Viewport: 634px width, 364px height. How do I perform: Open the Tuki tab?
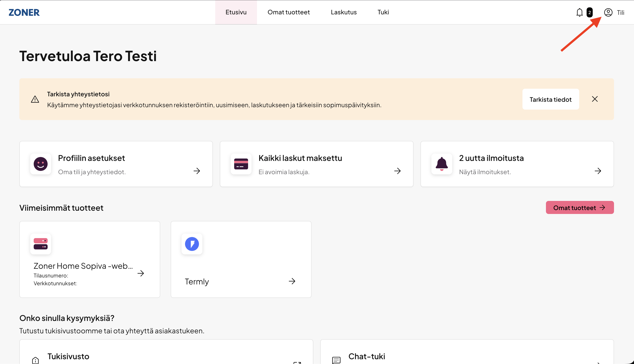[x=383, y=12]
